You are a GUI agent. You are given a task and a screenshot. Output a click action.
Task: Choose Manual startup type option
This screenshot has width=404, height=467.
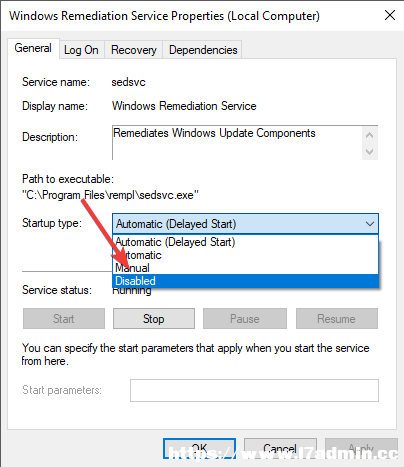[246, 268]
